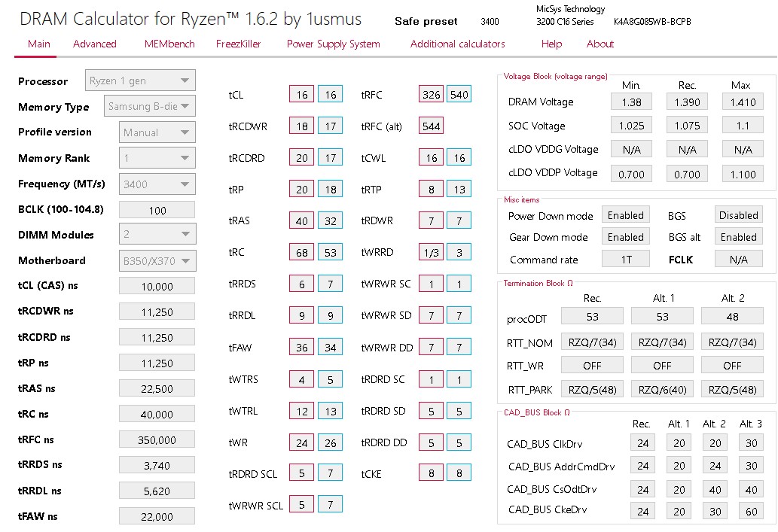The width and height of the screenshot is (778, 532).
Task: Click the tRFC (alt) value 544
Action: (x=431, y=126)
